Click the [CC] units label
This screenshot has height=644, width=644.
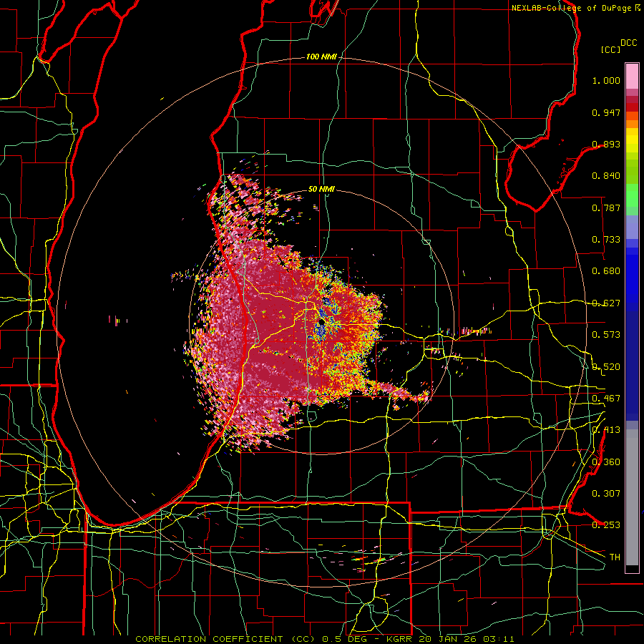pyautogui.click(x=611, y=49)
